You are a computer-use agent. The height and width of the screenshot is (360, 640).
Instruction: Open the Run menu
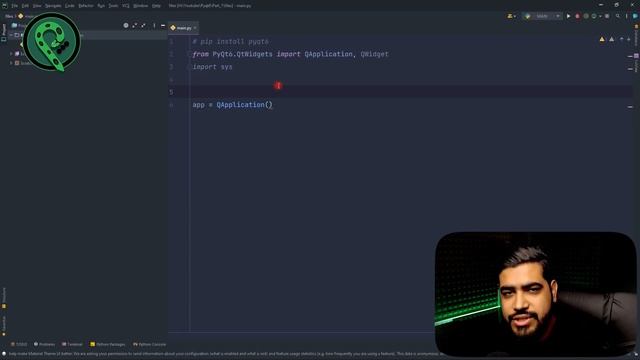(x=101, y=6)
